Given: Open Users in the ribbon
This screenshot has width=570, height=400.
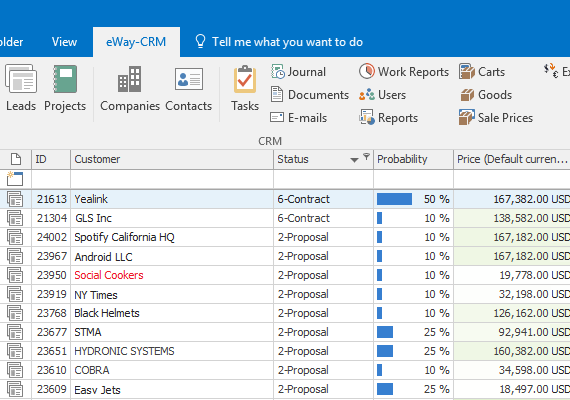Looking at the screenshot, I should tap(382, 95).
